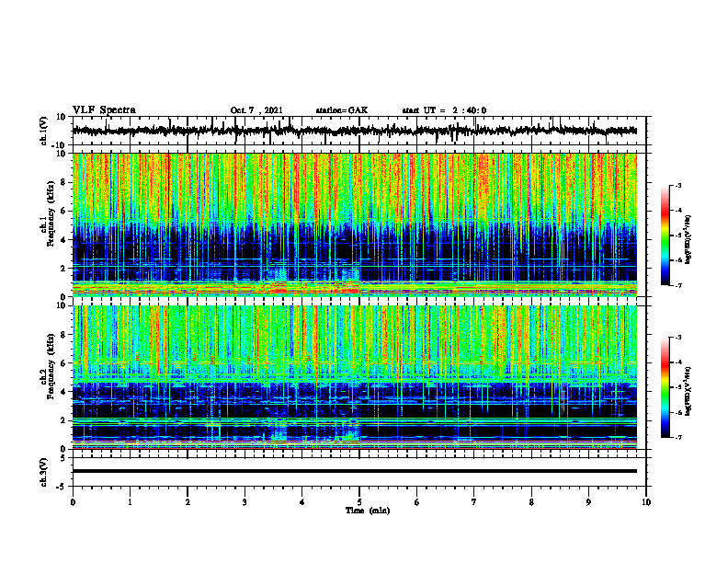This screenshot has height=563, width=728.
Task: Click the log(PSD) unit label beside ch.1 scale
Action: (689, 239)
